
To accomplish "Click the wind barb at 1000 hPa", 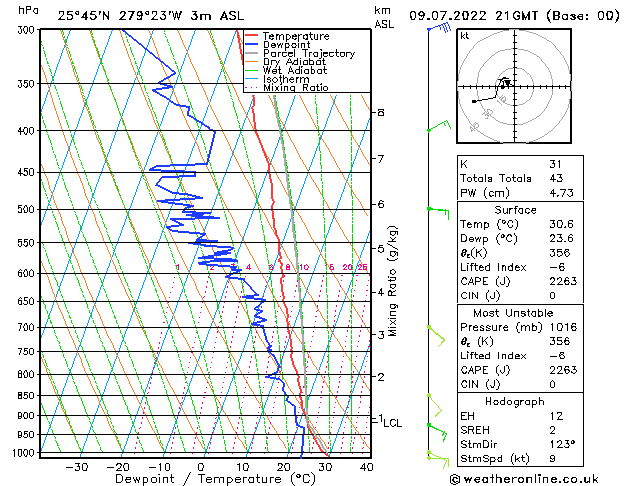I will coord(438,460).
